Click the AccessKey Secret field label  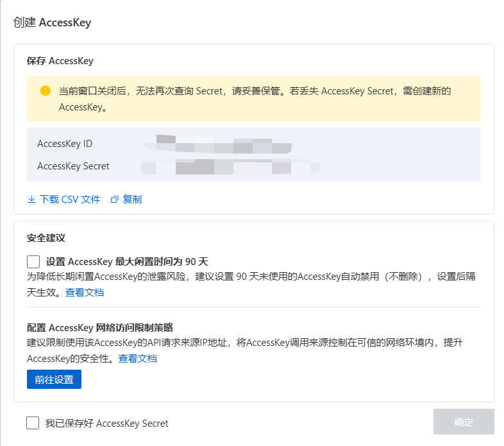click(x=73, y=166)
